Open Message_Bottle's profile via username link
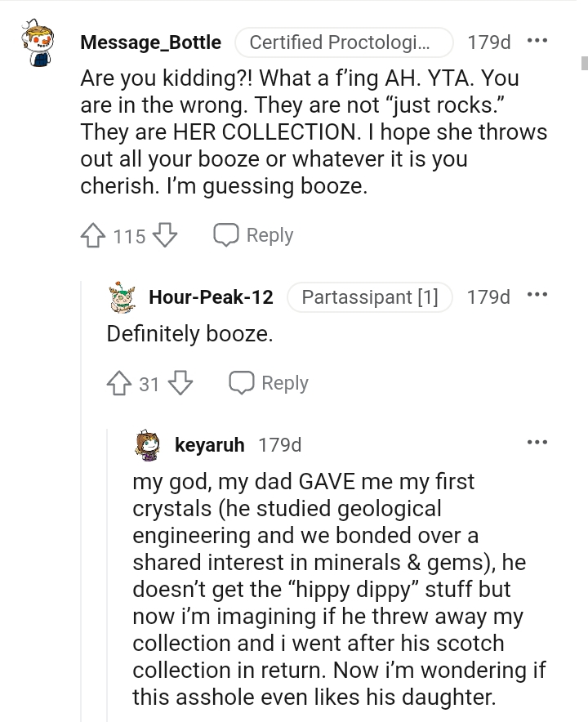 click(x=151, y=42)
